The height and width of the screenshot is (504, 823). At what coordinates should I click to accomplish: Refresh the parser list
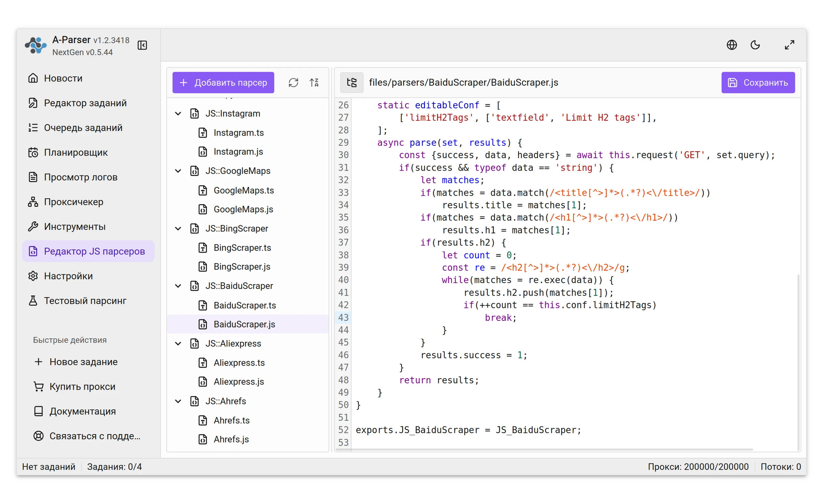click(293, 82)
